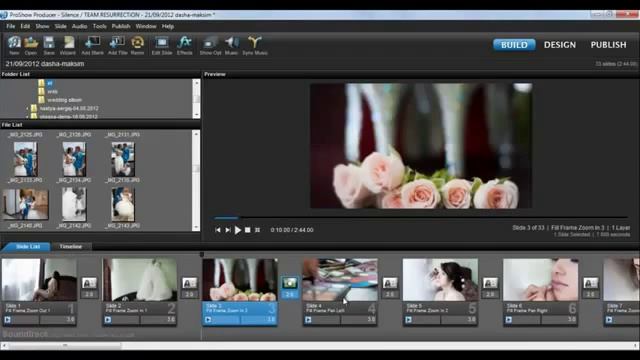Open the Publish menu
Screen dimensions: 640x360
point(121,26)
